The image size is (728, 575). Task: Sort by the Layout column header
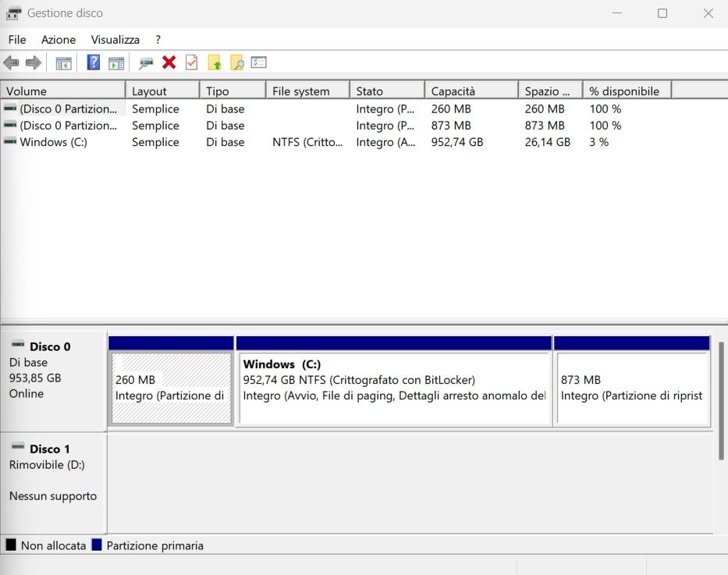point(163,91)
